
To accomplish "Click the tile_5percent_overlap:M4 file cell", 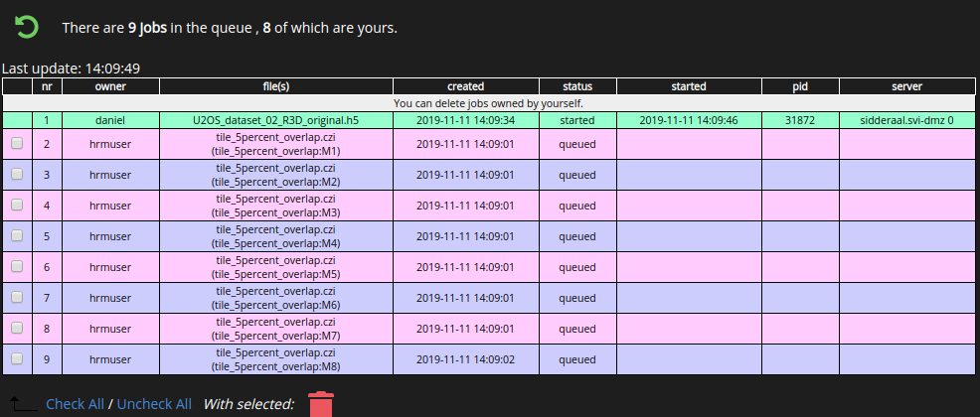I will (276, 236).
